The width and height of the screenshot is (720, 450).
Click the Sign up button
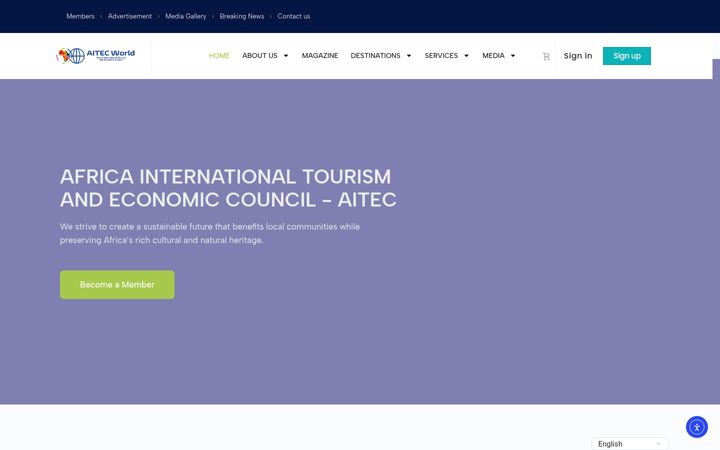(626, 56)
